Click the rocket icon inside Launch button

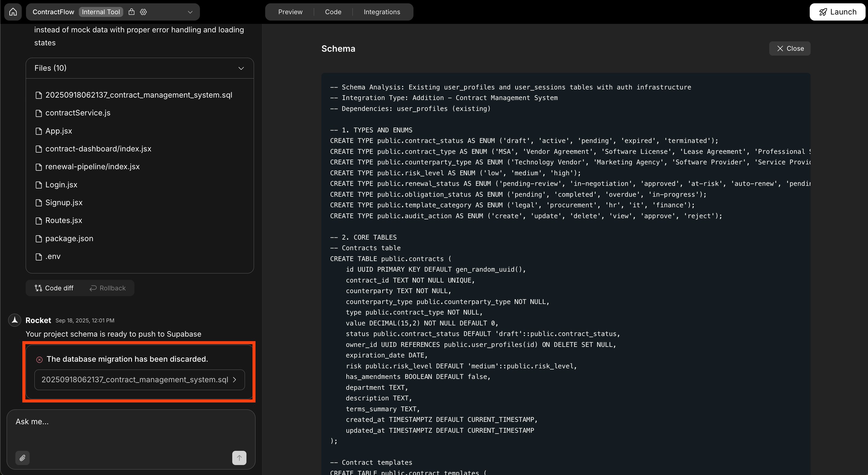tap(823, 11)
